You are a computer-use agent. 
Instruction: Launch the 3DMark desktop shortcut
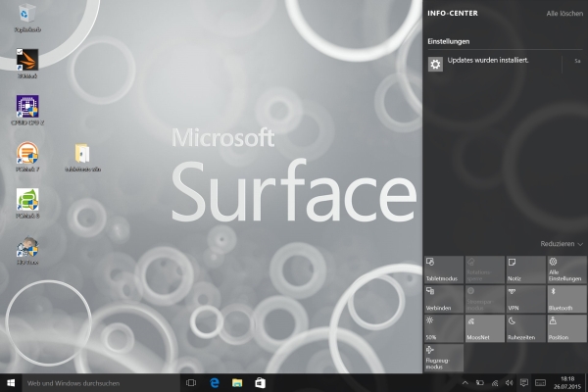click(27, 64)
